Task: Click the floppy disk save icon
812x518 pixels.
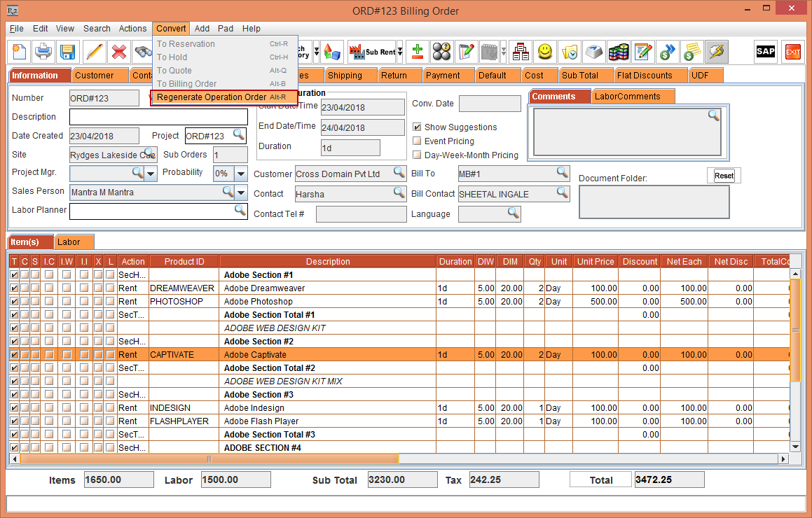Action: (67, 52)
